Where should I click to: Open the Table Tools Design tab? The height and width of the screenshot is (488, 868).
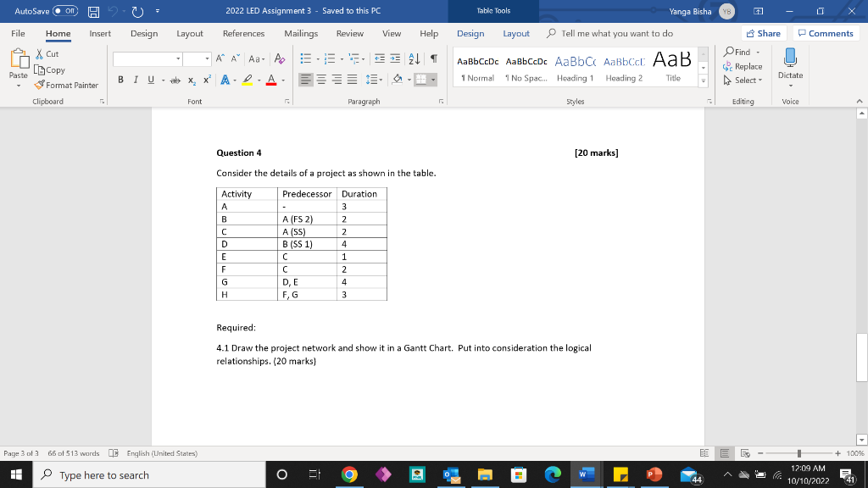pos(471,34)
